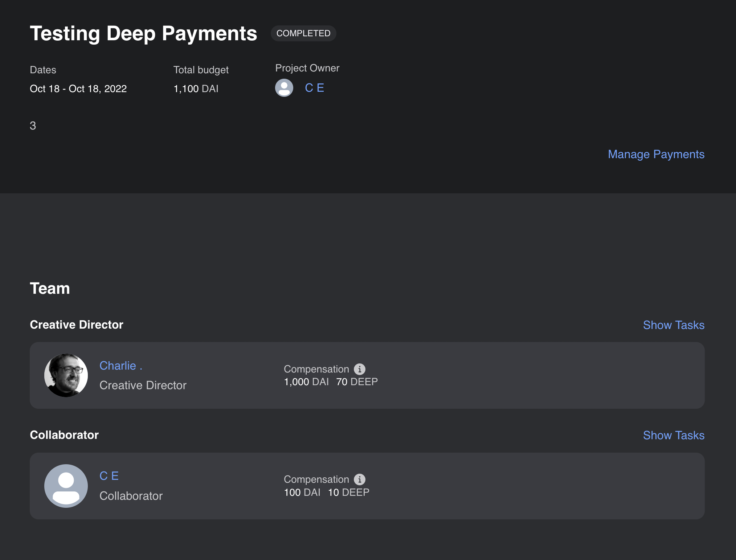The image size is (736, 560).
Task: Click Testing Deep Payments title
Action: (143, 33)
